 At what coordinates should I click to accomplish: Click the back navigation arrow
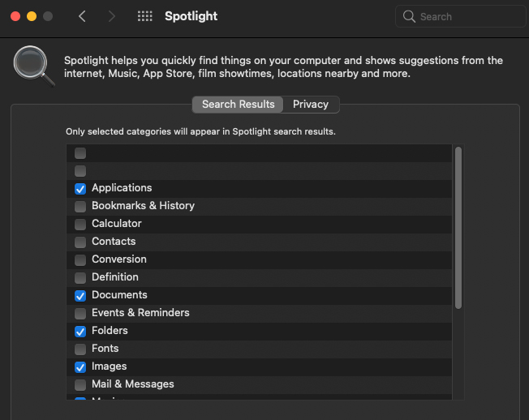tap(82, 16)
